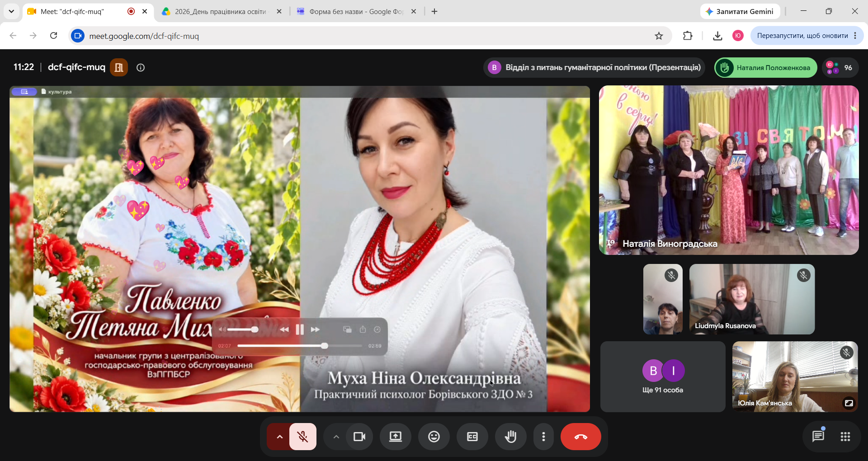The width and height of the screenshot is (868, 461).
Task: Open the Відділ з питань гуманітарної політики presentation chip
Action: 594,67
